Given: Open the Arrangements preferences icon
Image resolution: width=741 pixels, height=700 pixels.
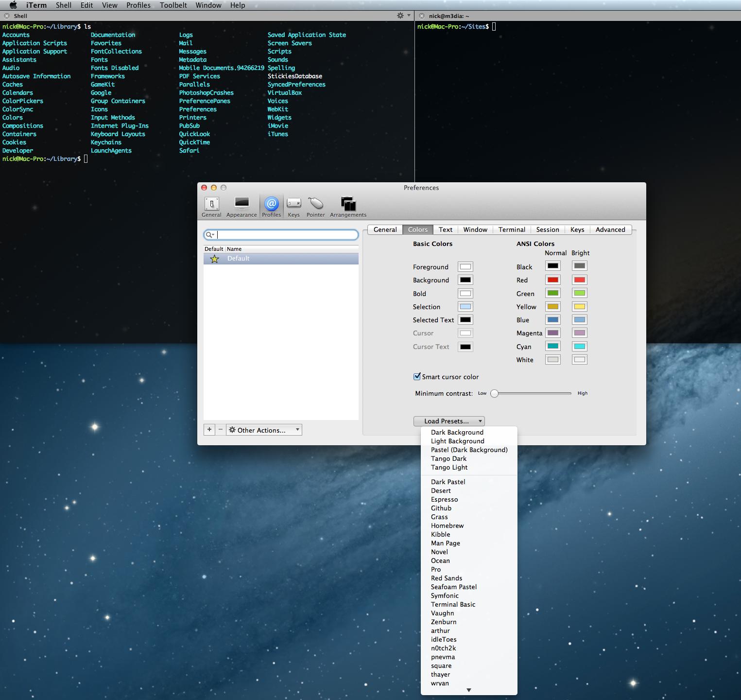Looking at the screenshot, I should coord(348,204).
